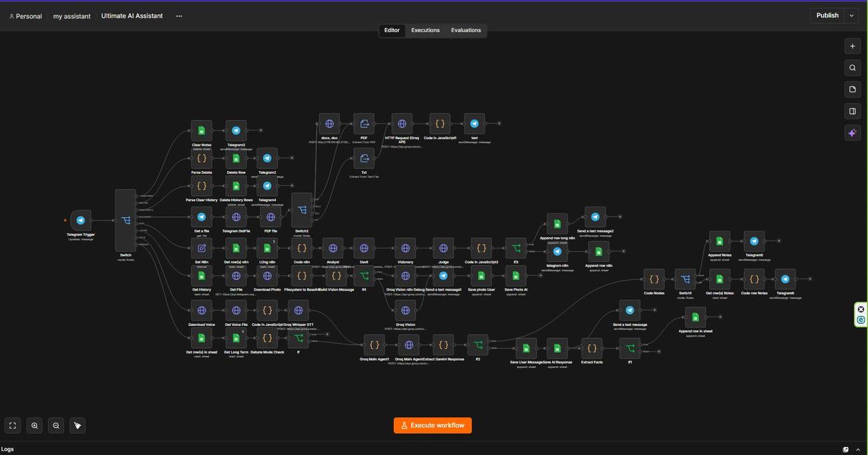
Task: Open the If2 node
Action: click(x=478, y=345)
